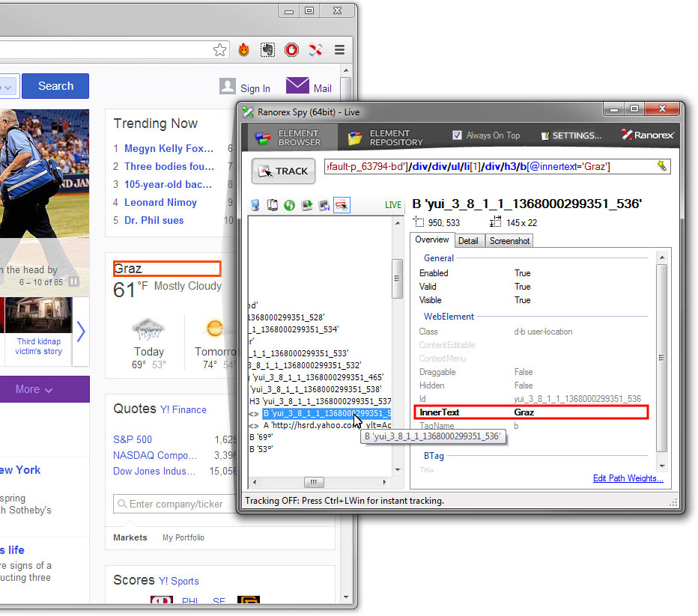Screen dimensions: 698x616
Task: Click the Id property row value
Action: (577, 398)
